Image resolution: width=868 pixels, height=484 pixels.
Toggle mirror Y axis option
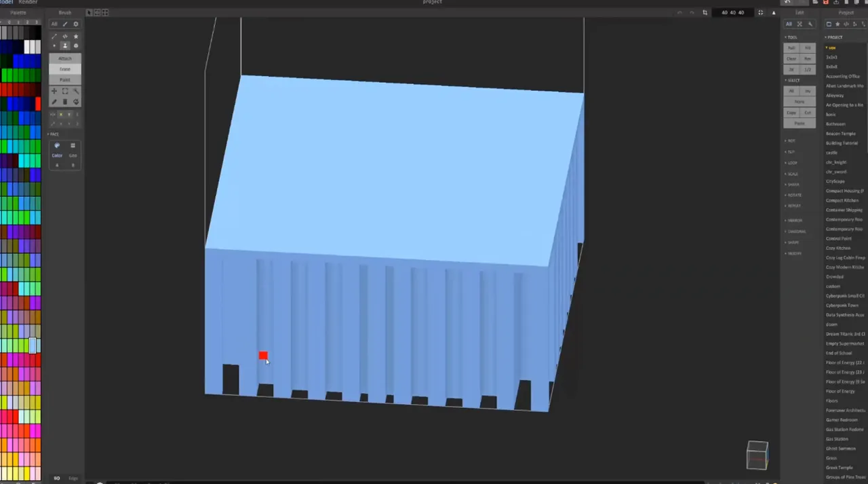[x=69, y=114]
